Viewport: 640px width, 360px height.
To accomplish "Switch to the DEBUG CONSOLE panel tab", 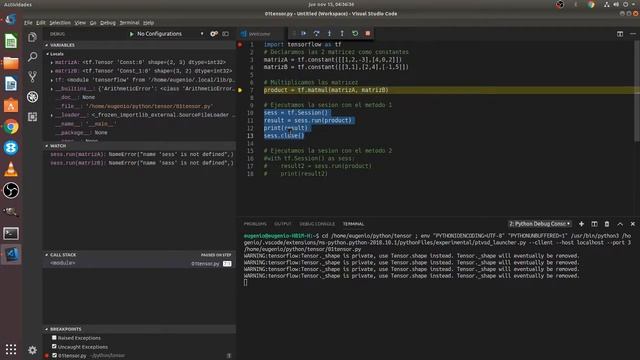I will (317, 224).
